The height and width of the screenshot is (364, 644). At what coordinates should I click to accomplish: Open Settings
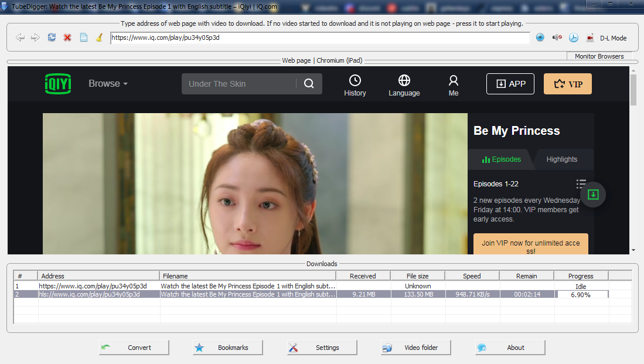[x=322, y=348]
